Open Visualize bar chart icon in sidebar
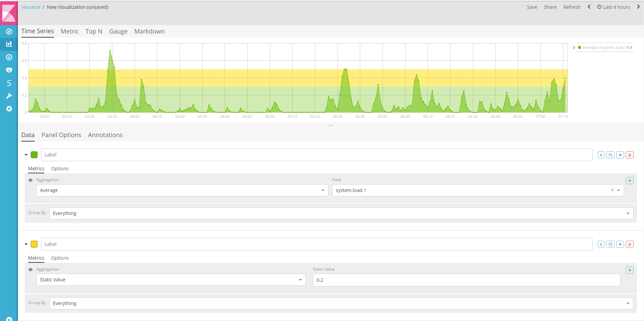 click(9, 44)
